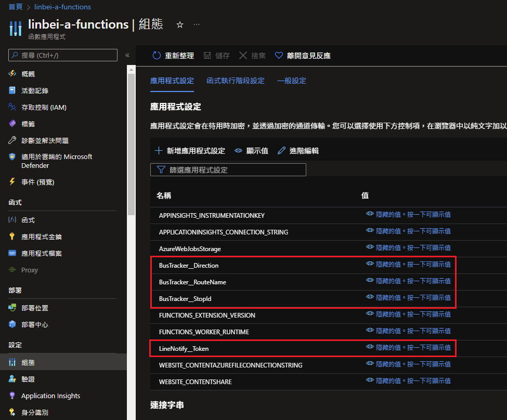Reveal hidden value of BusTracker__RouteName
Viewport: 507px width, 420px height.
408,281
